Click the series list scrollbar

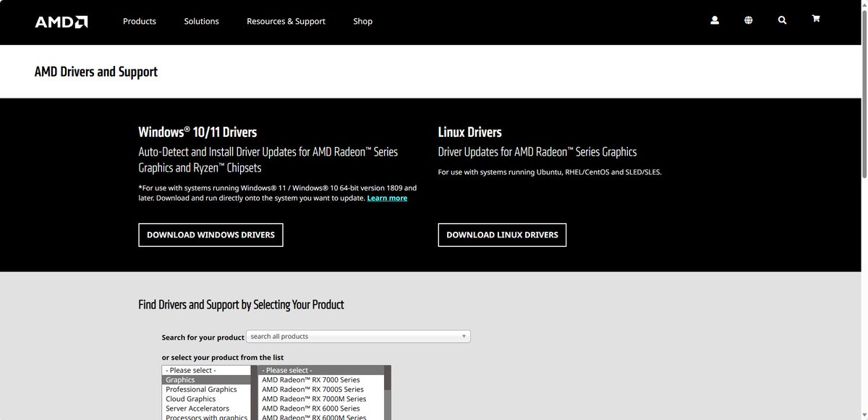pyautogui.click(x=387, y=392)
